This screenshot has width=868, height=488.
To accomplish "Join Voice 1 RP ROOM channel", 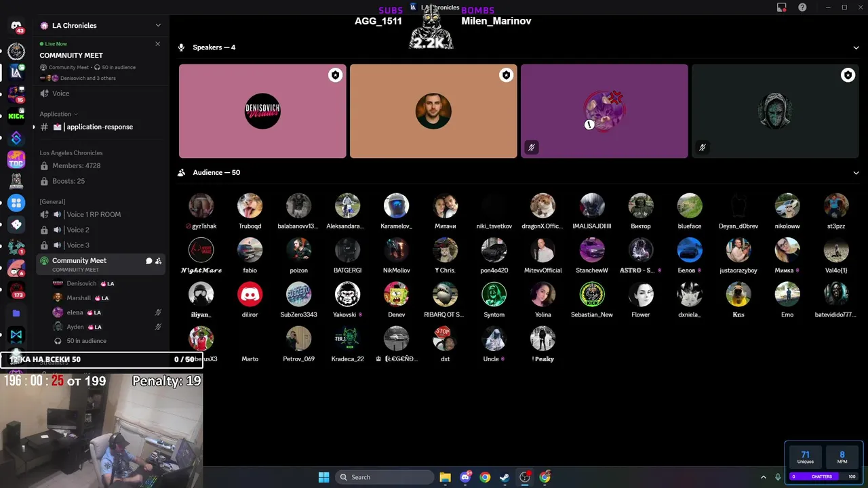I will pyautogui.click(x=100, y=214).
